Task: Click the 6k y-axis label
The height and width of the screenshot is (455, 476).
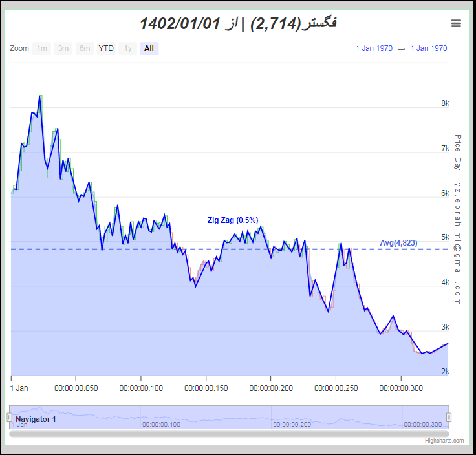Action: [x=446, y=193]
